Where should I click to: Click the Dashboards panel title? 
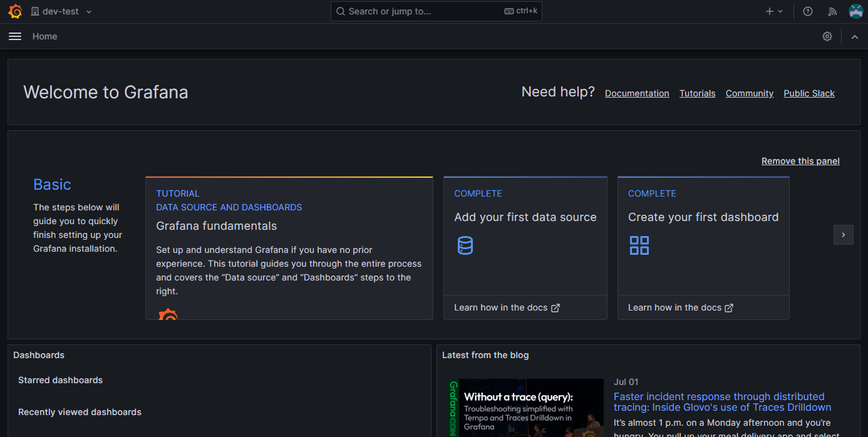(39, 355)
